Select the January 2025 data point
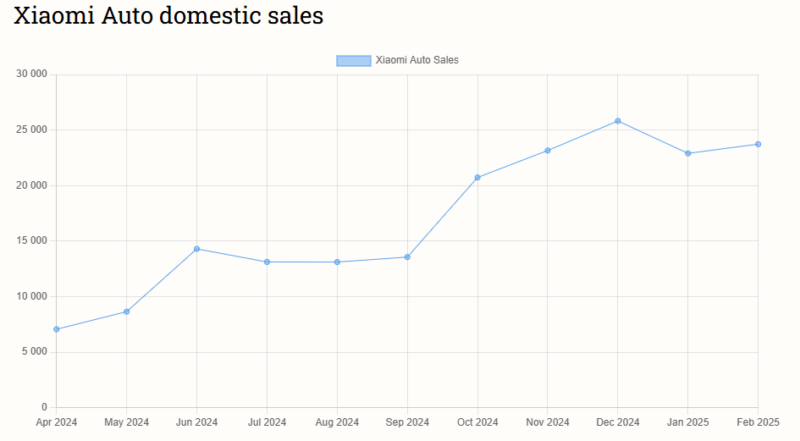Viewport: 800px width, 441px height. point(688,153)
